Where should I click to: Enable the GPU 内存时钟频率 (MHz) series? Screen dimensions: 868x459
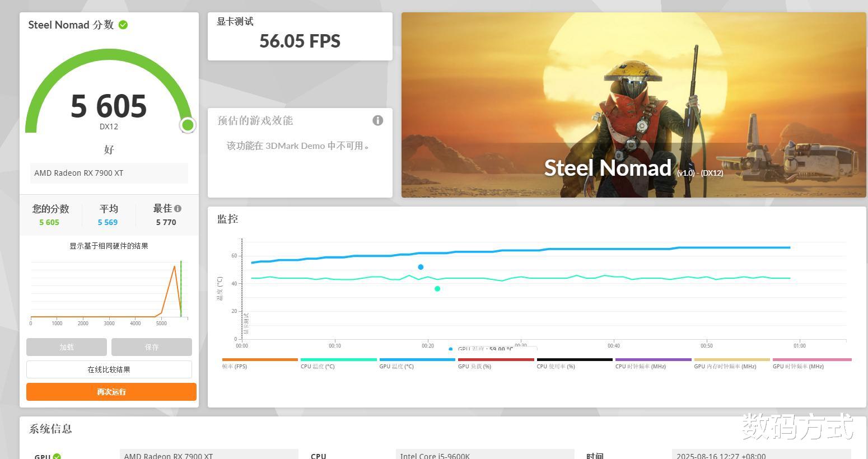pyautogui.click(x=732, y=363)
